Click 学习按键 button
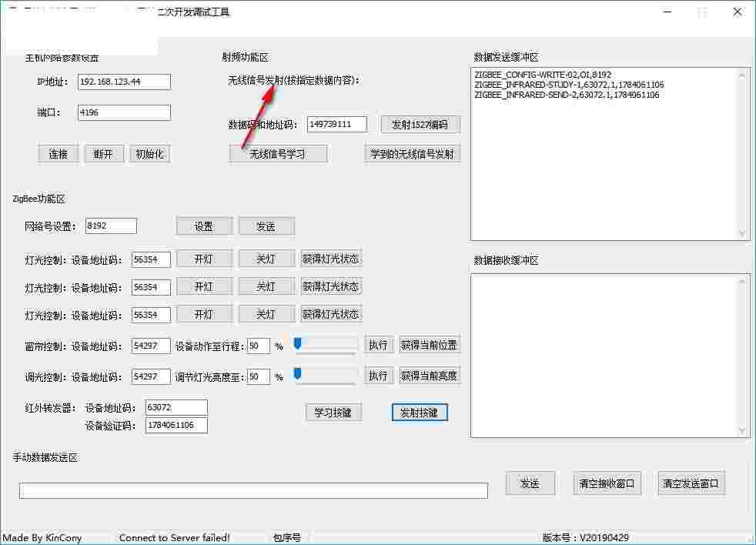The height and width of the screenshot is (545, 756). pos(333,413)
